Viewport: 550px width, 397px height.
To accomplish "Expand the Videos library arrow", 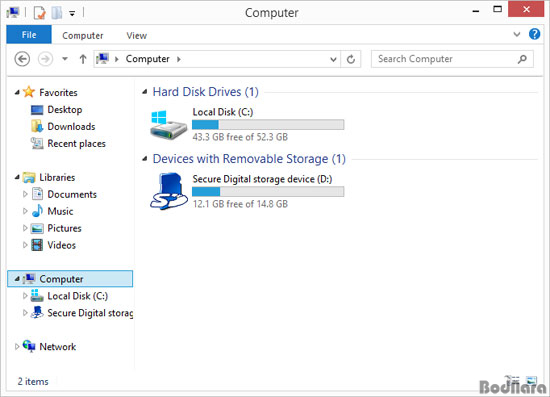I will (x=25, y=245).
